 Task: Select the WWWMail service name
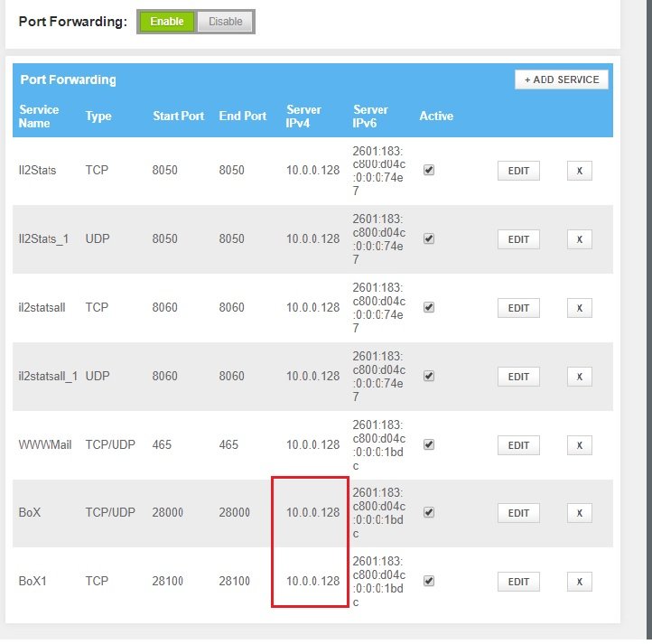coord(45,444)
